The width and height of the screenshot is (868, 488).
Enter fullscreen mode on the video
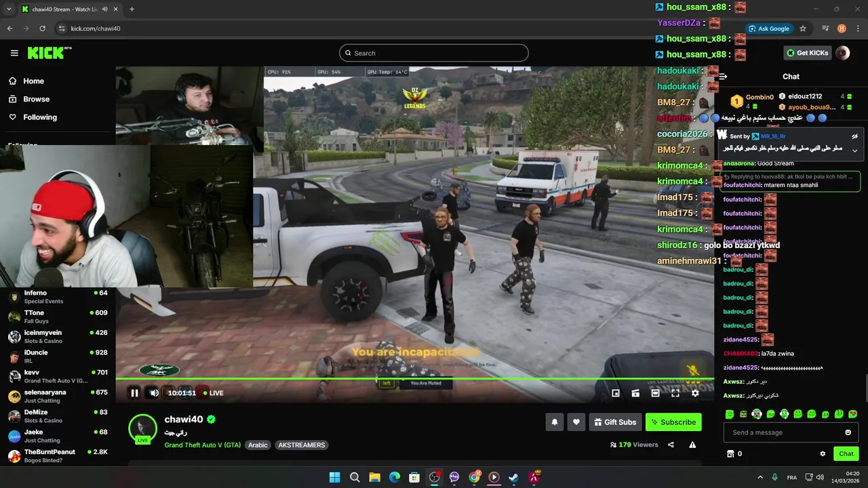click(675, 393)
